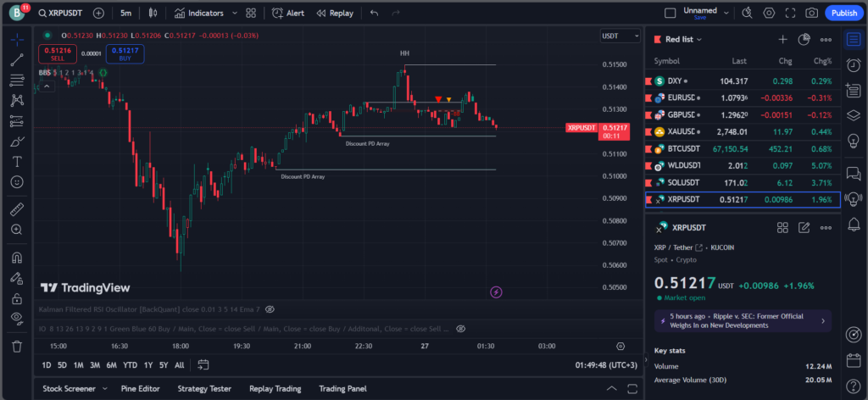Open the go to date calendar
868x400 pixels.
203,365
